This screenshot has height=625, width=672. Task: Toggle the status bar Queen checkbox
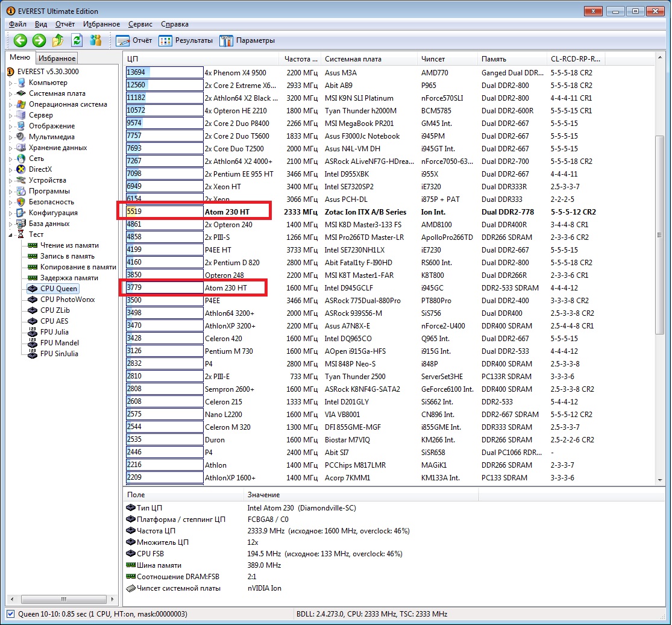pyautogui.click(x=11, y=614)
